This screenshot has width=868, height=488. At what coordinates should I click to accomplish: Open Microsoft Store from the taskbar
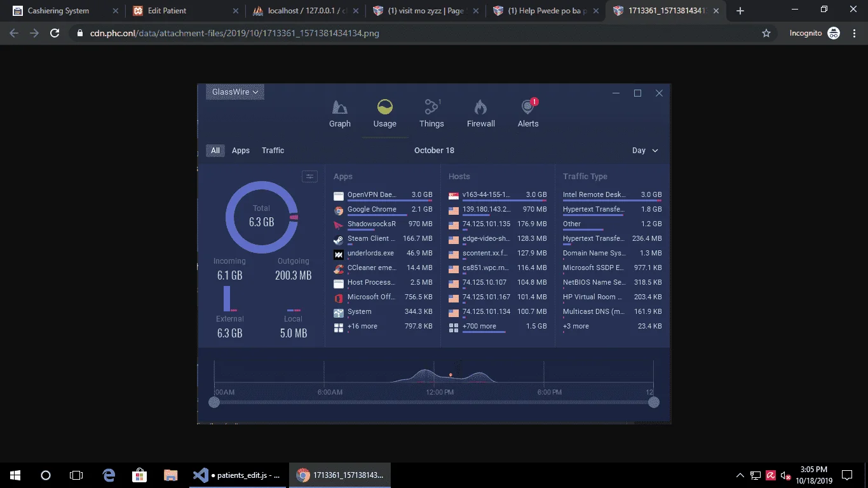tap(139, 475)
